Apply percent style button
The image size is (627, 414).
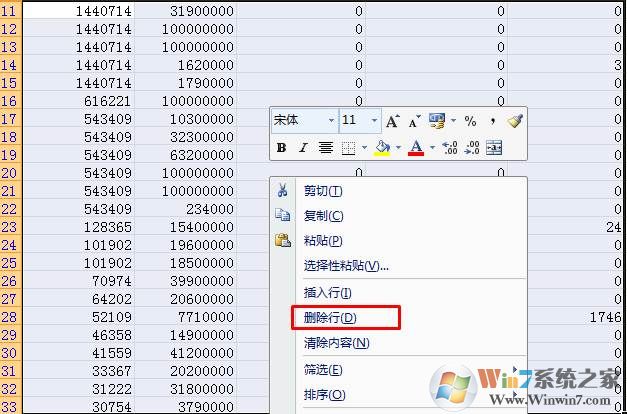pyautogui.click(x=471, y=121)
